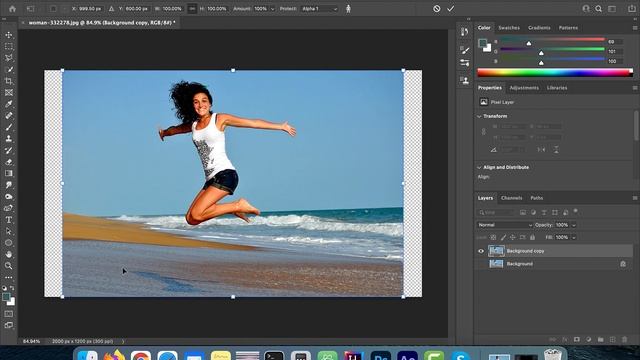
Task: Select the Brush tool
Action: pos(9,127)
